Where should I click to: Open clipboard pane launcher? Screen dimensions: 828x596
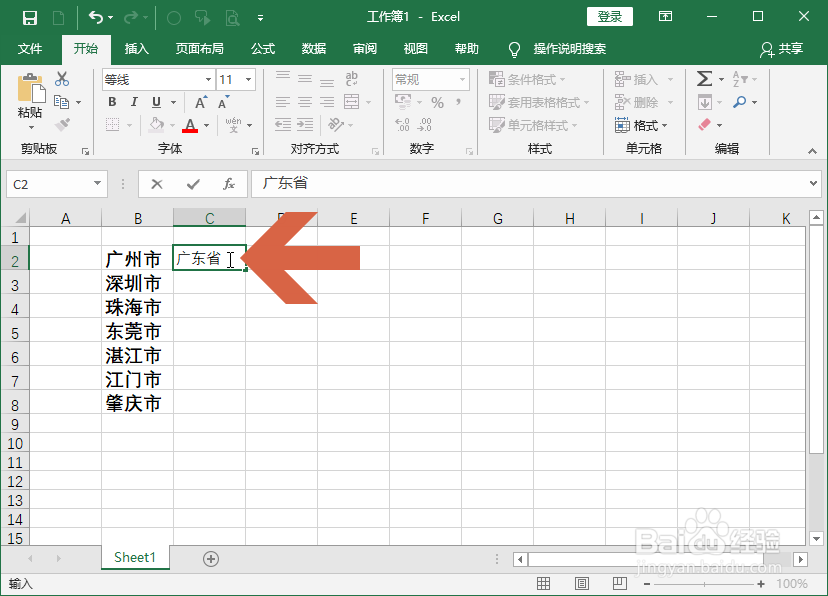tap(86, 152)
